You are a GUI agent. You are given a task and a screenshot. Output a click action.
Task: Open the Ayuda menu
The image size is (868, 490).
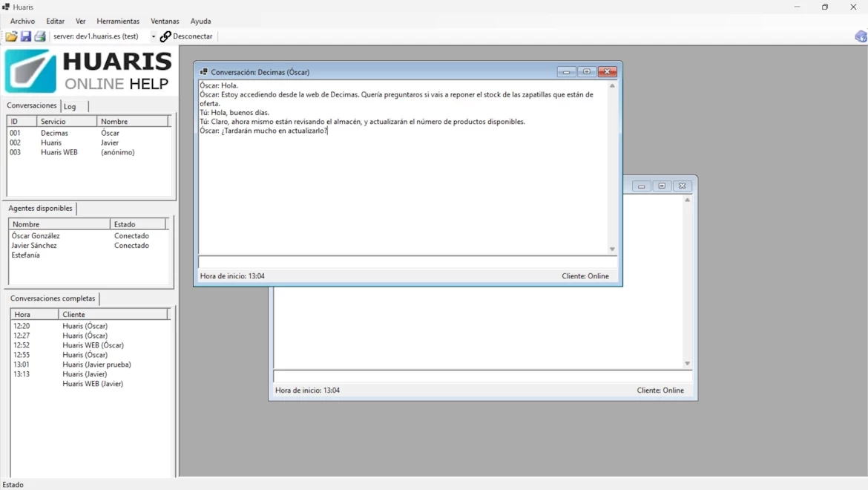point(200,21)
